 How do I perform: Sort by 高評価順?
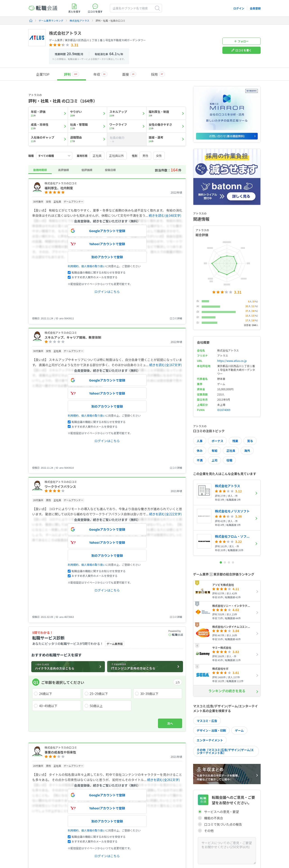click(x=63, y=170)
